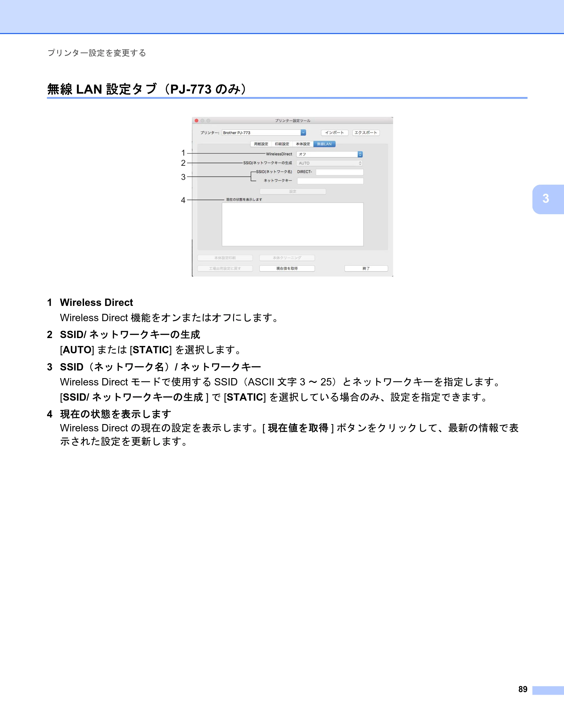This screenshot has width=564, height=728.
Task: Open the Brother PJ-773 printer dropdown
Action: pos(264,133)
